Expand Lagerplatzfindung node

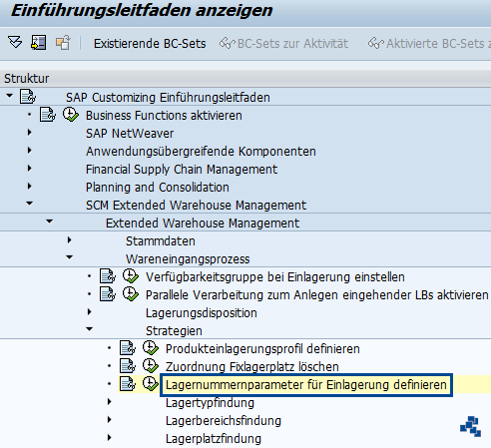[x=109, y=438]
